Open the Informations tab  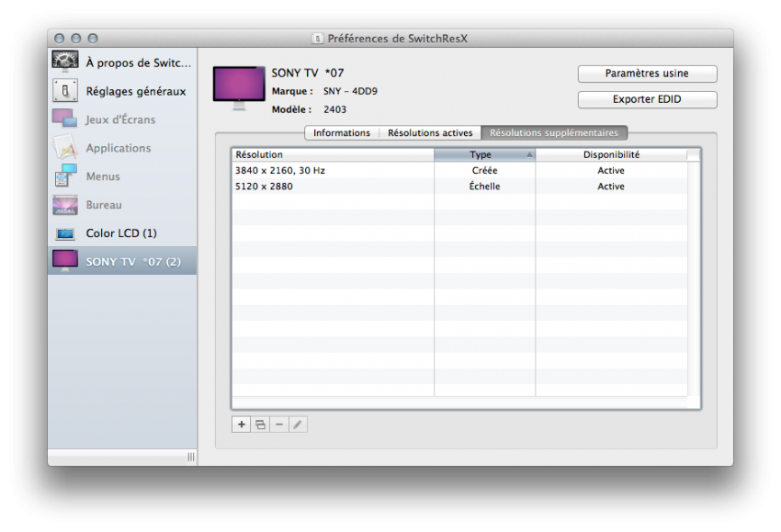pos(342,133)
